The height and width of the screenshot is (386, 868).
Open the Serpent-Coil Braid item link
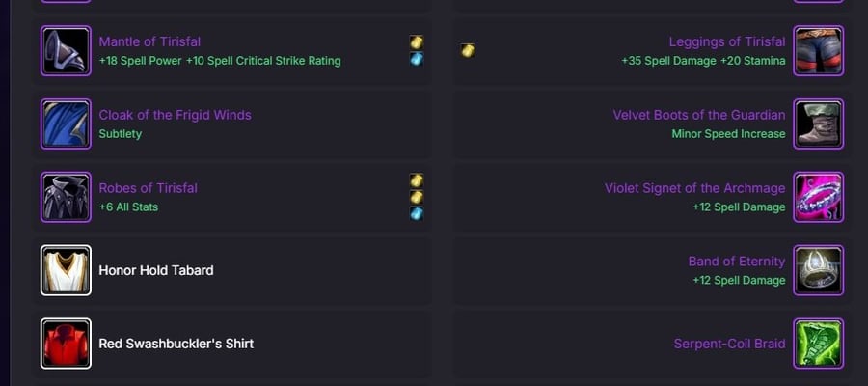tap(730, 344)
